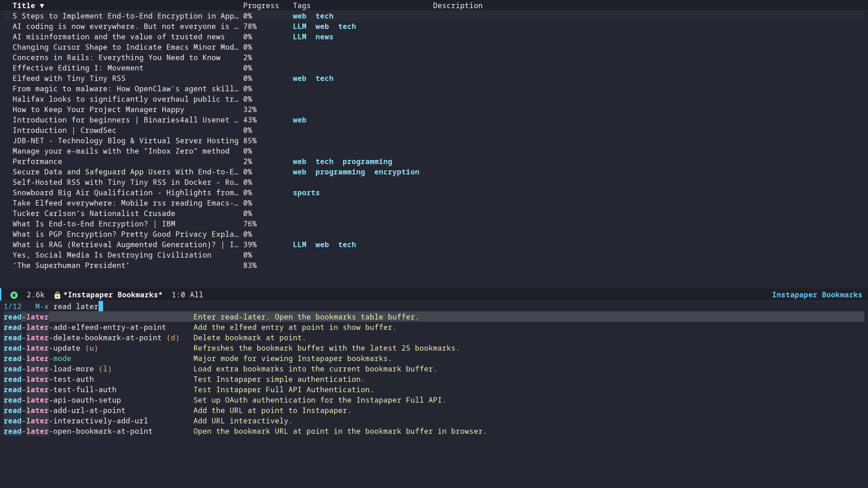868x488 pixels.
Task: Click the M-x minibuffer input field
Action: 78,307
